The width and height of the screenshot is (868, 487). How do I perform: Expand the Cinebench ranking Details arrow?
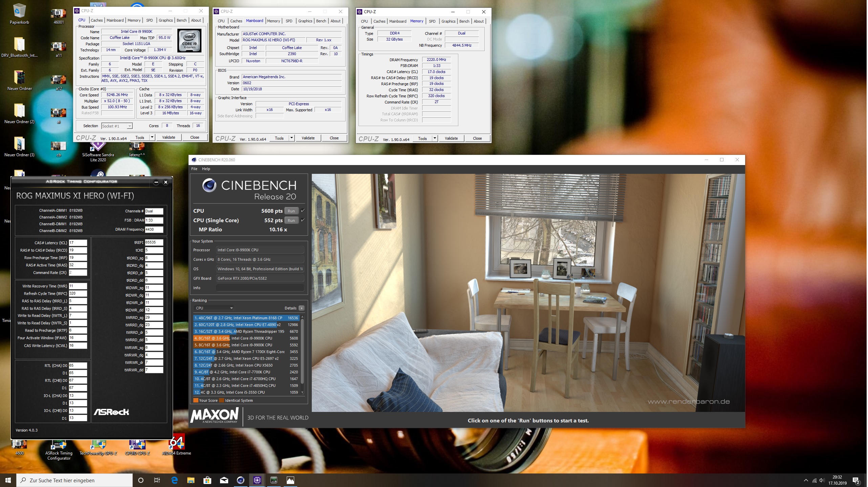(302, 308)
